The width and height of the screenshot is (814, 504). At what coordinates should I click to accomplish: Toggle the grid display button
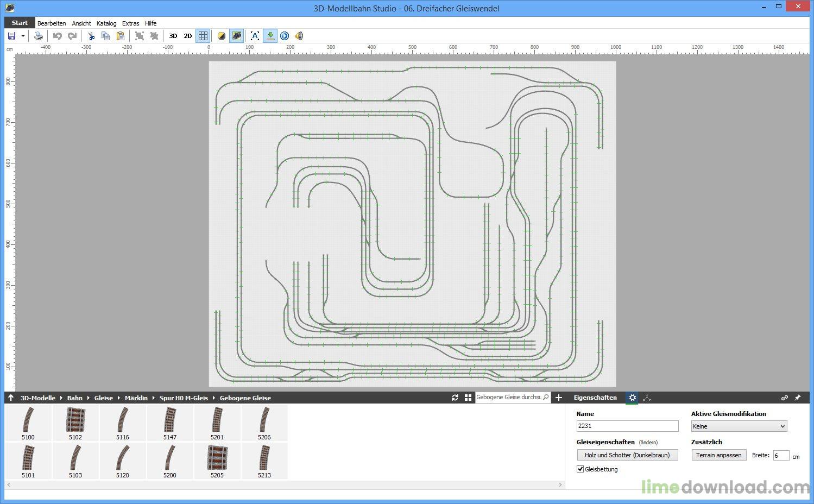pyautogui.click(x=203, y=36)
